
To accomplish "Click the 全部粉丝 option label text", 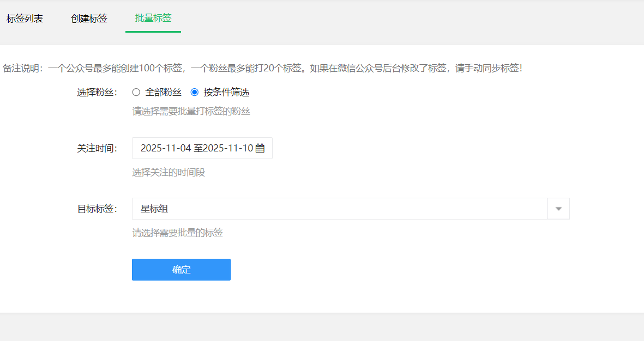I will tap(163, 93).
